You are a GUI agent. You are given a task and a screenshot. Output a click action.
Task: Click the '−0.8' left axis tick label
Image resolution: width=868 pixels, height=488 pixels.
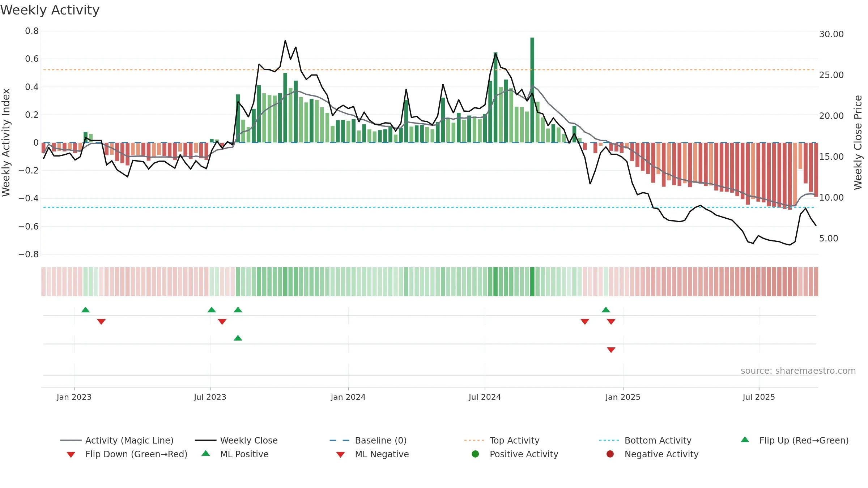tap(29, 254)
